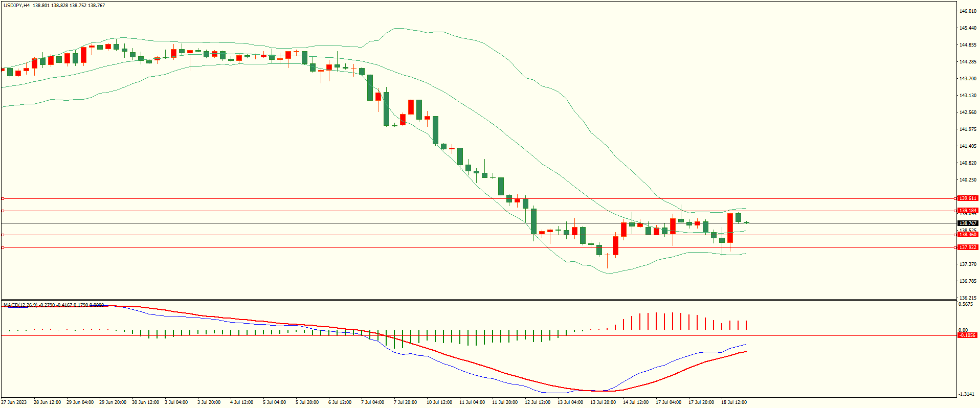Select the 138.360 red price level tag
The height and width of the screenshot is (408, 980).
click(x=968, y=235)
